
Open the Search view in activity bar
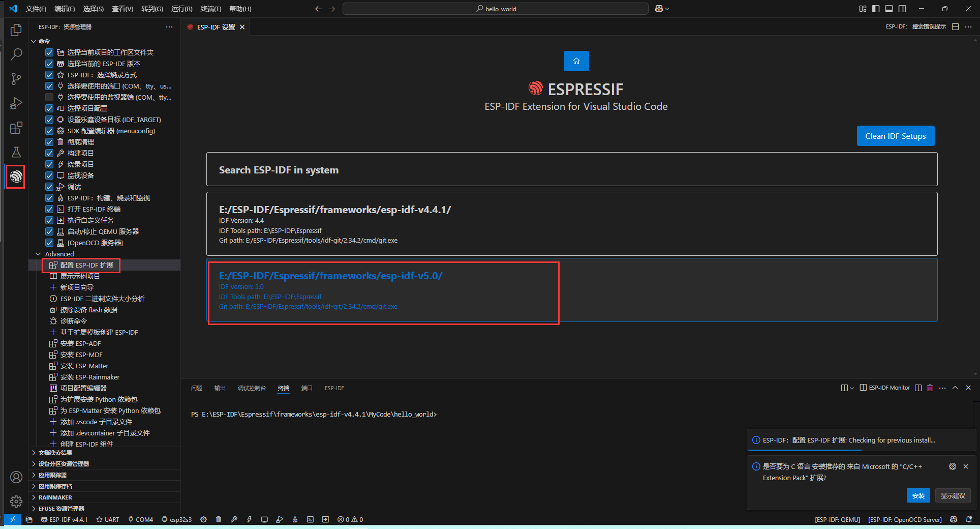[16, 54]
